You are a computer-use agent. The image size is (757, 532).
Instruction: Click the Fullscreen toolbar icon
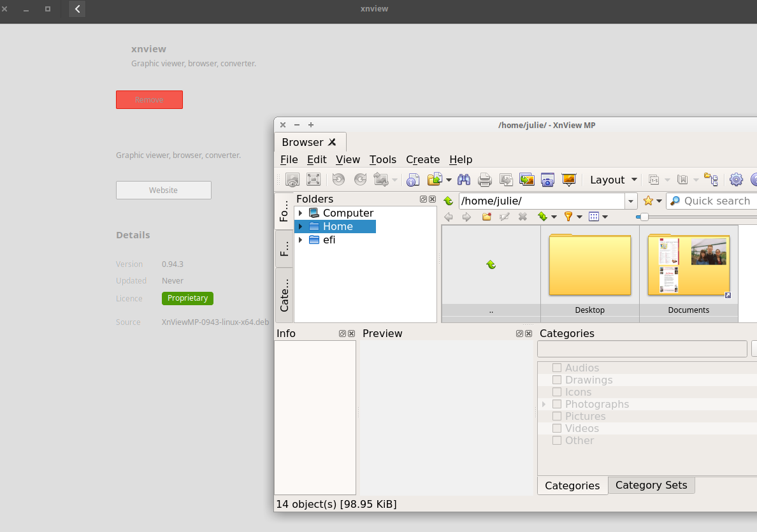[x=314, y=180]
